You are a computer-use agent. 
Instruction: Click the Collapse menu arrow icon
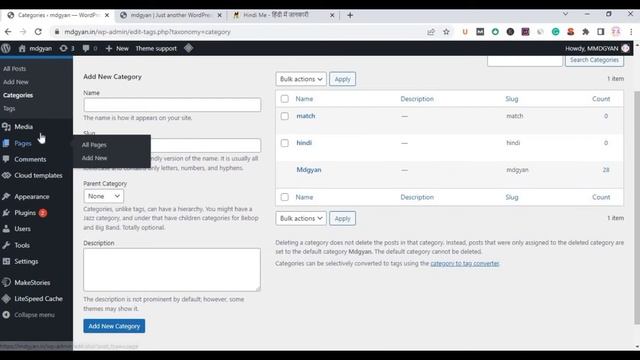pyautogui.click(x=6, y=315)
